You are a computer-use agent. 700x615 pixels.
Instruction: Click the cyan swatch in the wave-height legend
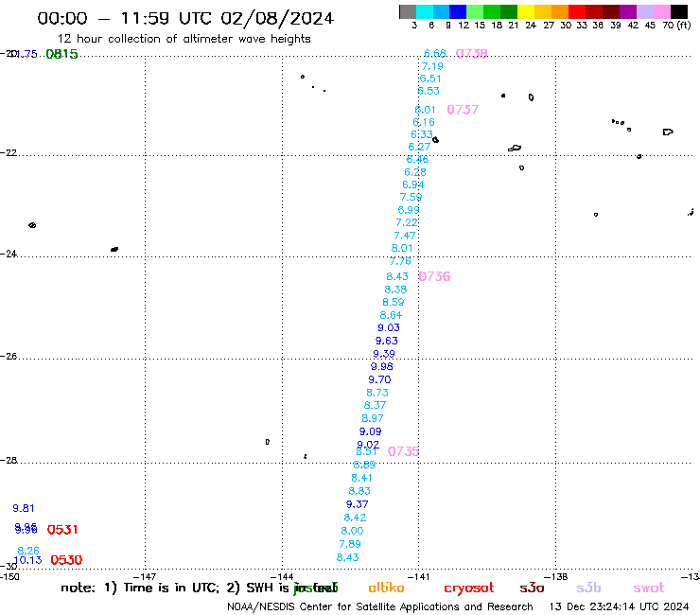pyautogui.click(x=425, y=11)
